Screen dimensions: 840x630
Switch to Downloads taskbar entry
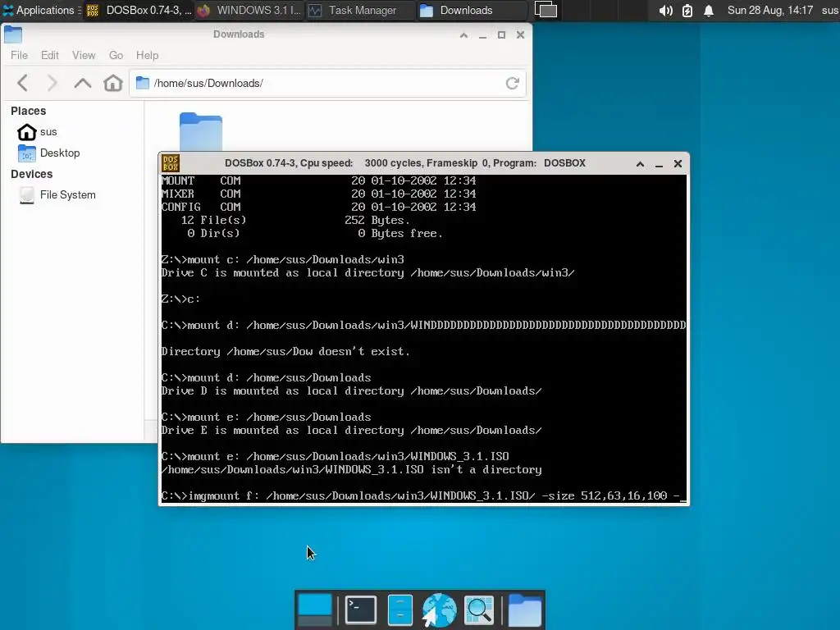tap(472, 10)
